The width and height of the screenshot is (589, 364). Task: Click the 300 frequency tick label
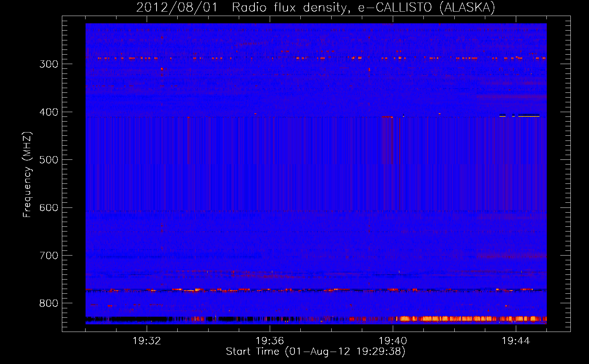click(49, 64)
